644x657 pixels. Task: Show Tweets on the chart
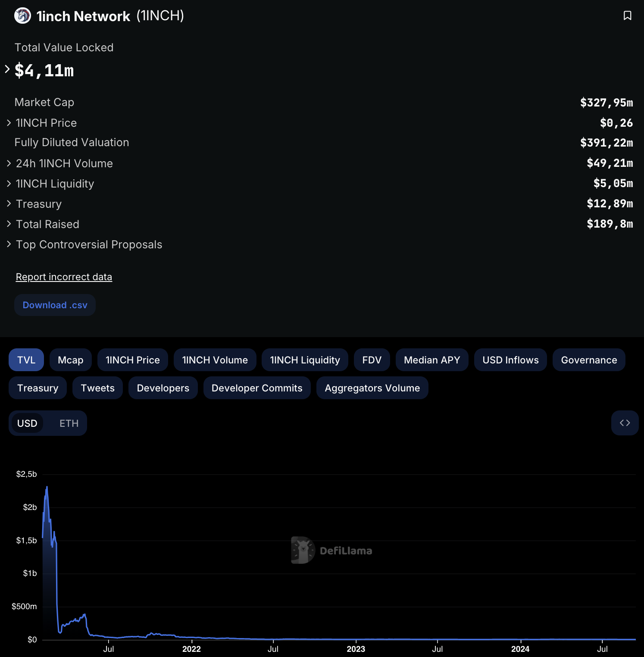coord(97,388)
